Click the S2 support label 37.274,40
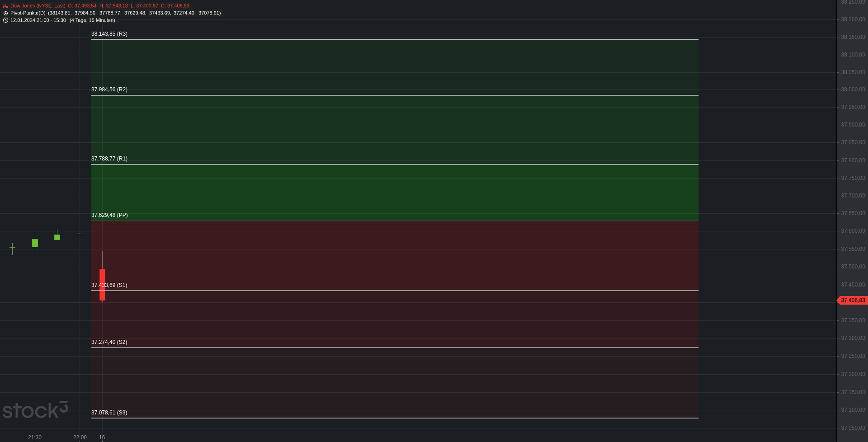The width and height of the screenshot is (868, 442). [x=109, y=342]
